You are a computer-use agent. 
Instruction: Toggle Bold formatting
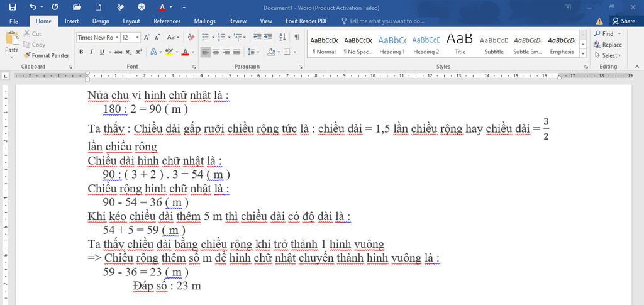[81, 52]
